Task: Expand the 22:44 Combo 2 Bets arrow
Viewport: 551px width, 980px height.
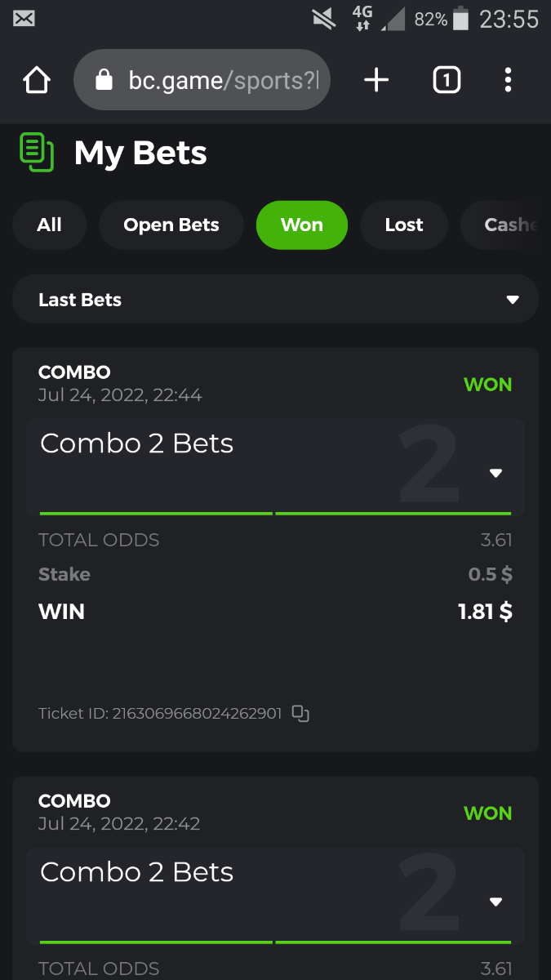Action: tap(495, 474)
